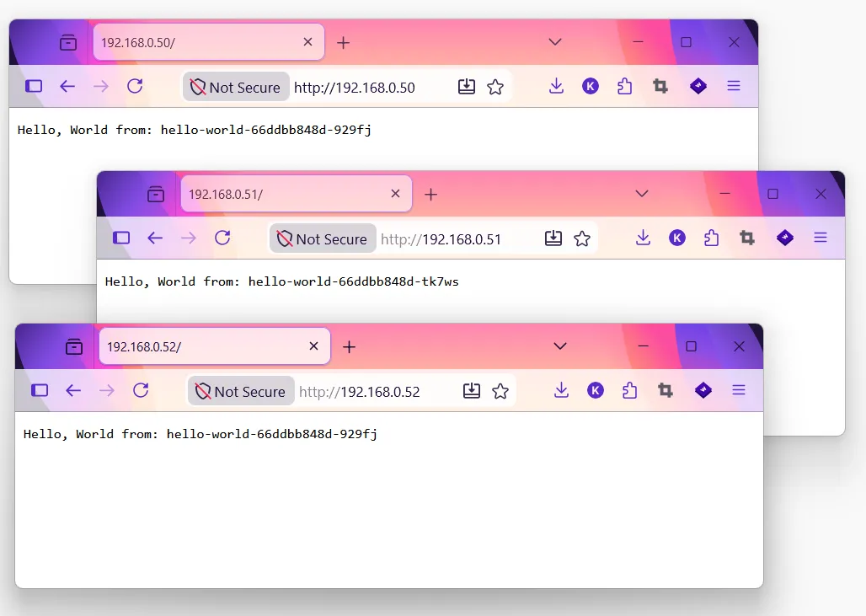
Task: Reload page in 192.168.0.50 window
Action: coord(136,86)
